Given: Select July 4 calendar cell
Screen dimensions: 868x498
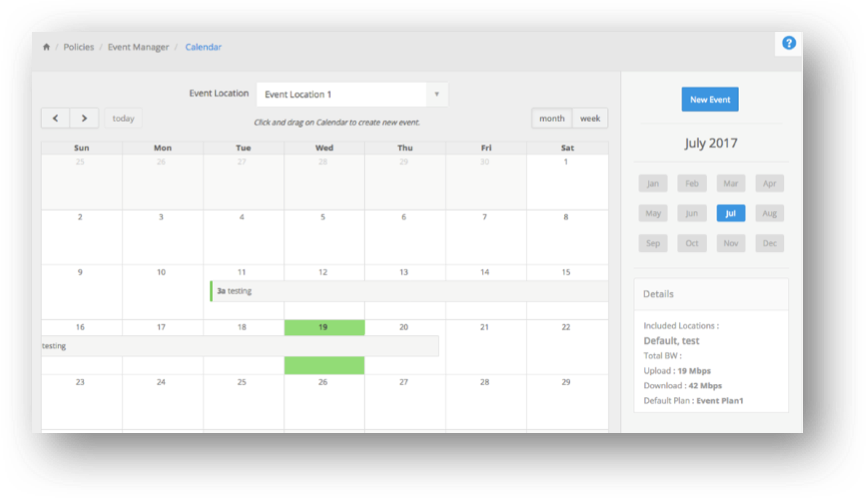Looking at the screenshot, I should [243, 234].
